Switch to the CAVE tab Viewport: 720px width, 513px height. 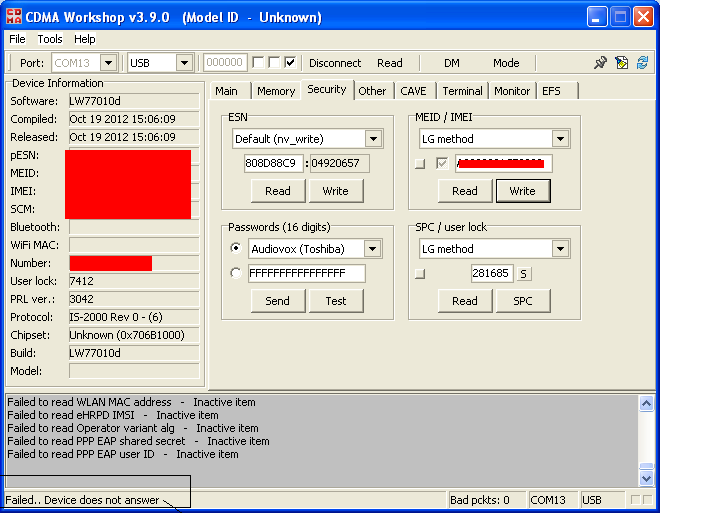pos(414,91)
